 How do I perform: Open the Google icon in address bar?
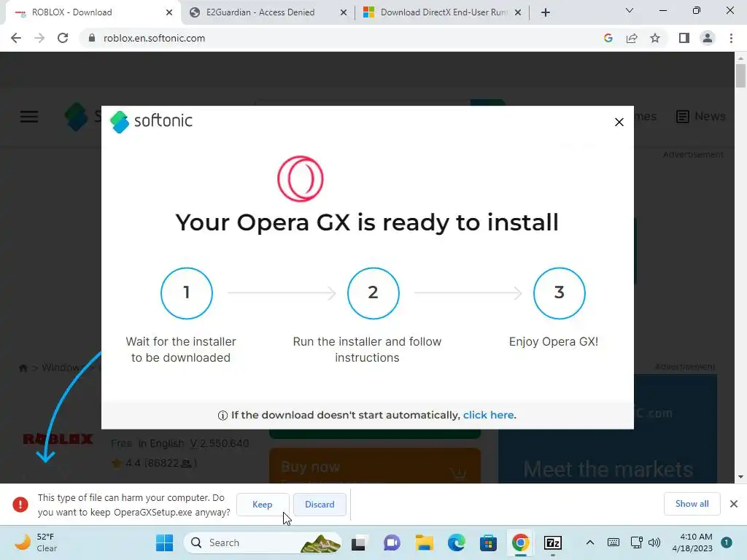pos(608,38)
